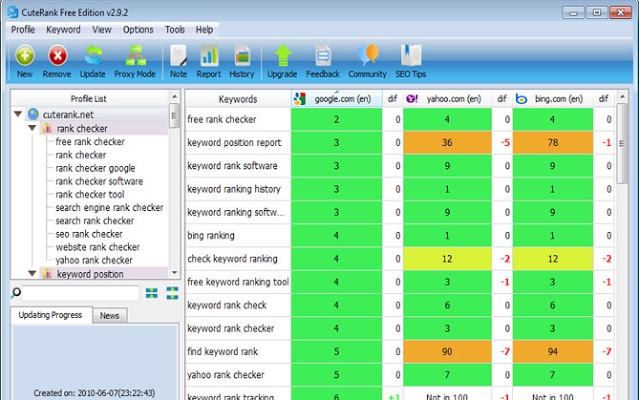Viewport: 640px width, 400px height.
Task: Sort by yahoo.com (en) column header
Action: (x=448, y=99)
